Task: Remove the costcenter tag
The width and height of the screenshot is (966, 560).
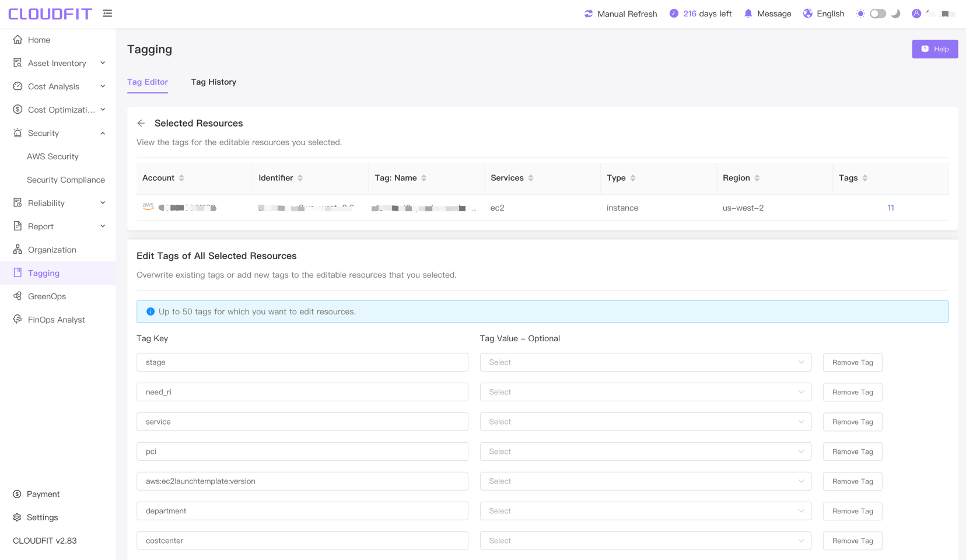Action: point(852,541)
